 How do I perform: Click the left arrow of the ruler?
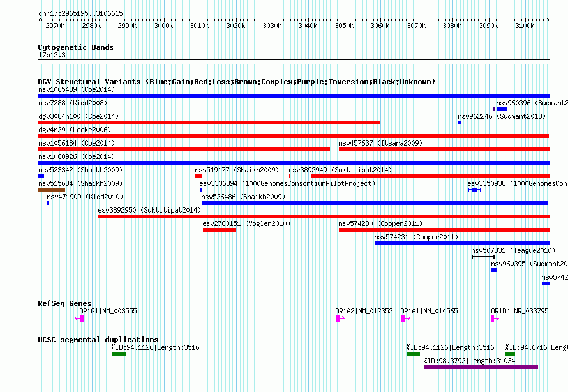pos(40,20)
